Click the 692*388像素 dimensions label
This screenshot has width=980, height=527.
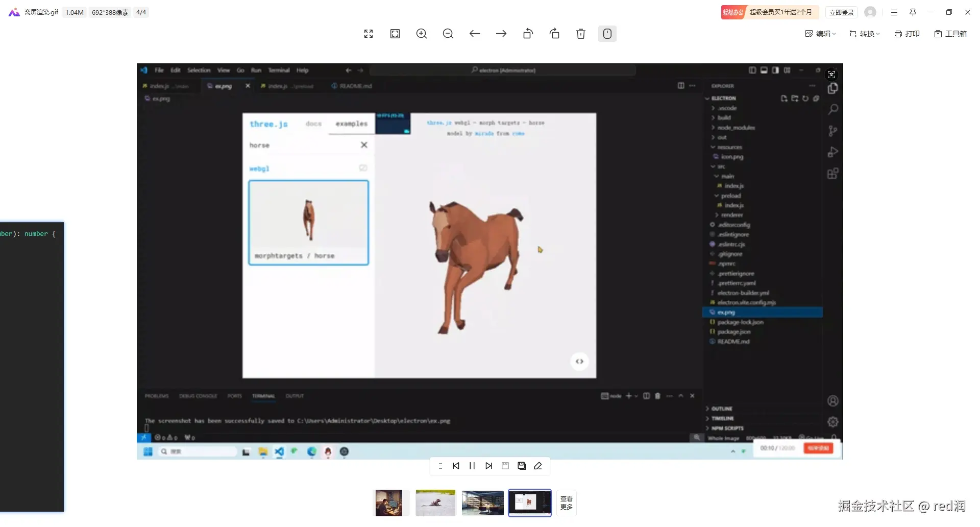coord(110,12)
